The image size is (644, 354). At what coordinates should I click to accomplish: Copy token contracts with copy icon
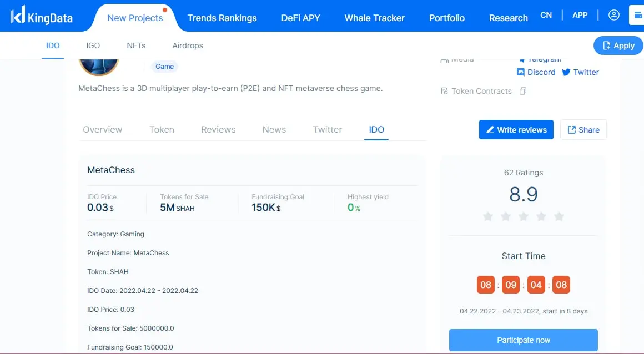tap(523, 91)
